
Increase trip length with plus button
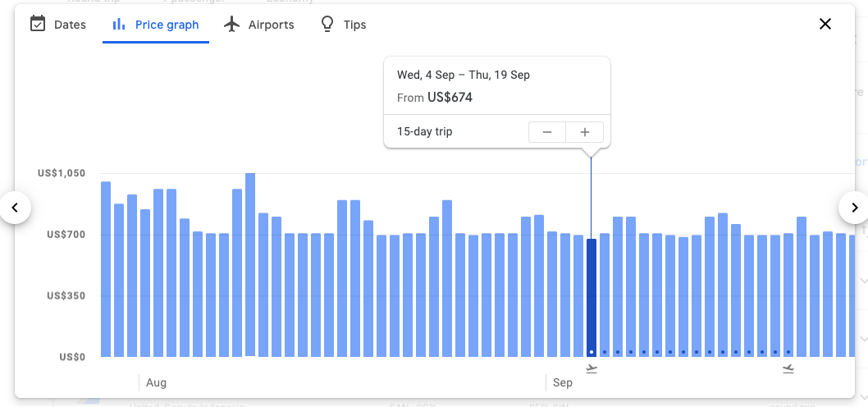point(585,132)
